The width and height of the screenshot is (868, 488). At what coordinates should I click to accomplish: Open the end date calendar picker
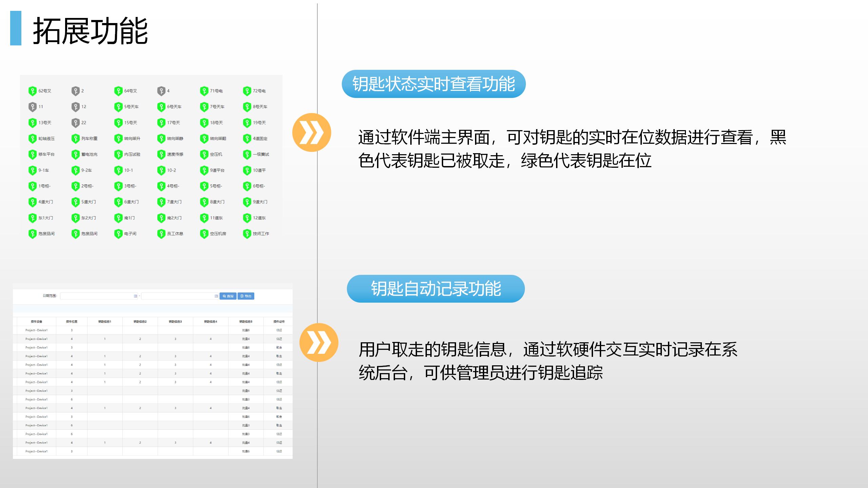(x=216, y=296)
